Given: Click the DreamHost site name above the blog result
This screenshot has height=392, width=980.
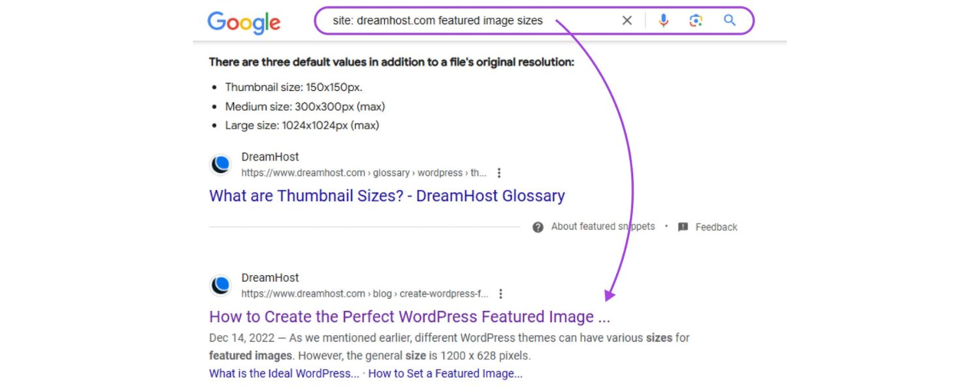Looking at the screenshot, I should click(x=270, y=278).
